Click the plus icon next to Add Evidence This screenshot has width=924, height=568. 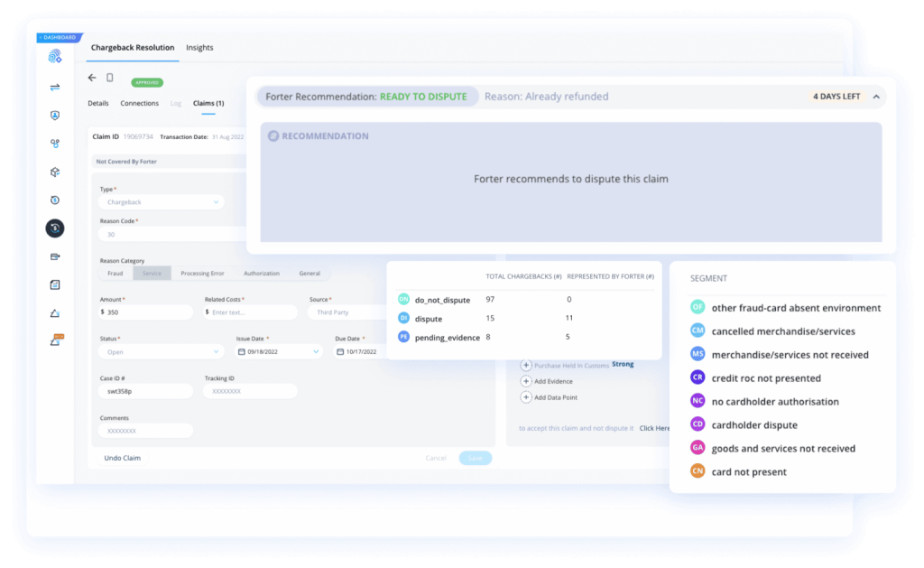click(525, 381)
